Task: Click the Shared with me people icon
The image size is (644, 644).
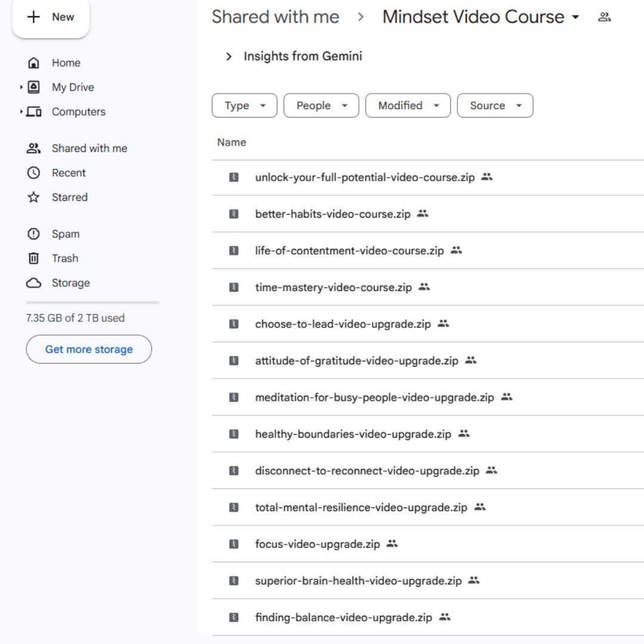Action: coord(34,148)
